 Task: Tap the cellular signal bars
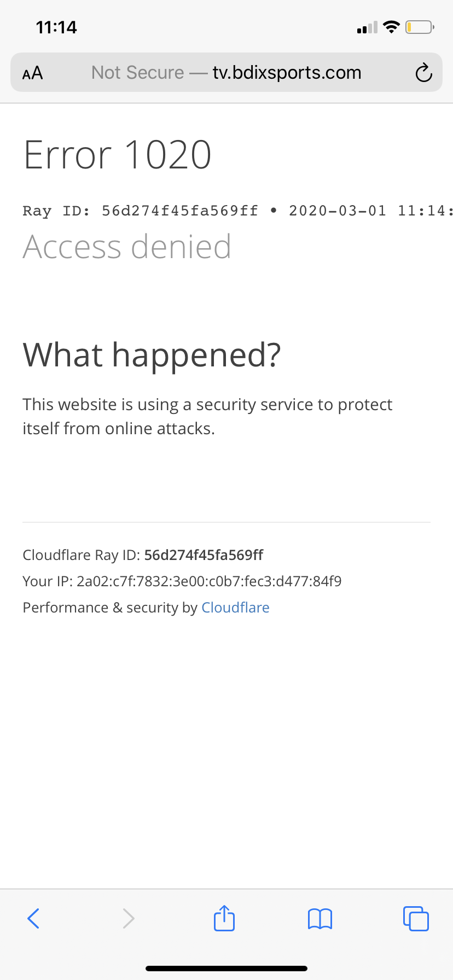coord(367,27)
